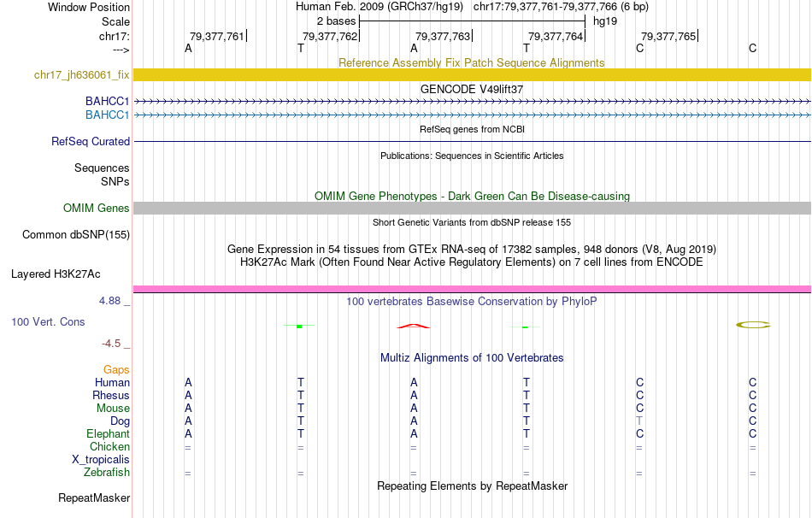This screenshot has width=812, height=518.
Task: Click the 2 bases scale bar
Action: [472, 21]
